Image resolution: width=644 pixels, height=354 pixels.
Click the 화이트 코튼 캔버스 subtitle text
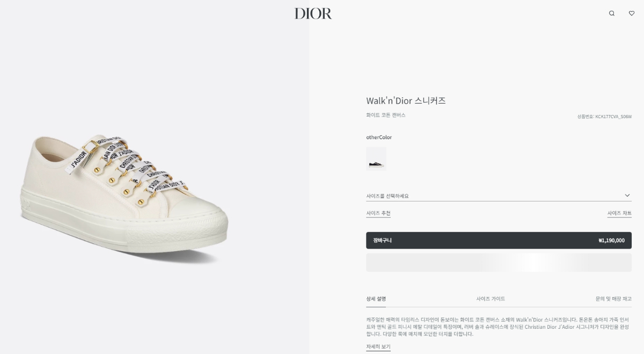pyautogui.click(x=386, y=115)
